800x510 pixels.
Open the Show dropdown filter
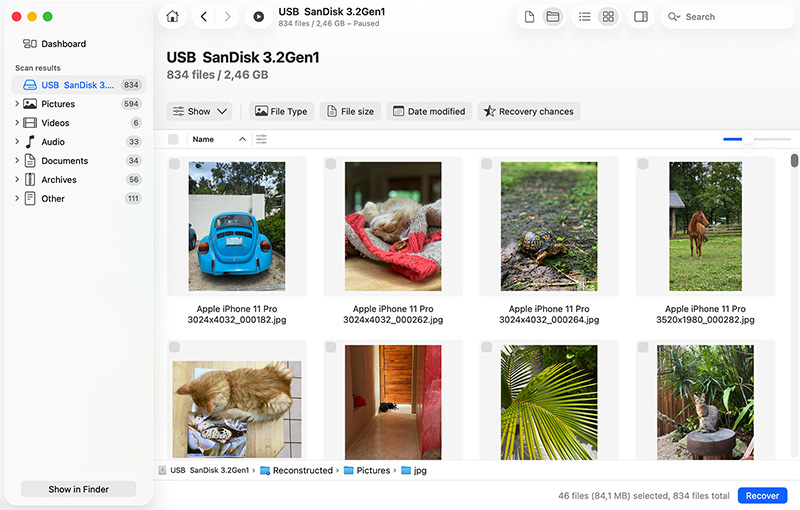click(201, 112)
